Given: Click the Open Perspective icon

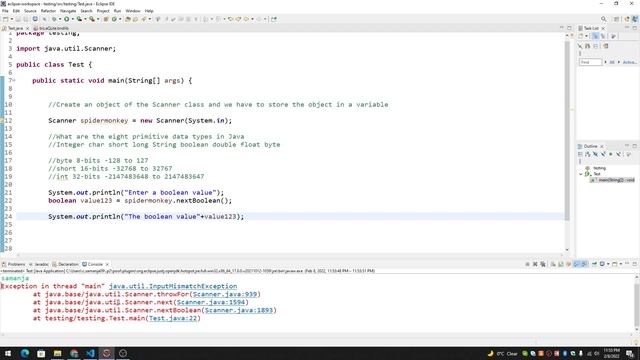Looking at the screenshot, I should (x=617, y=19).
